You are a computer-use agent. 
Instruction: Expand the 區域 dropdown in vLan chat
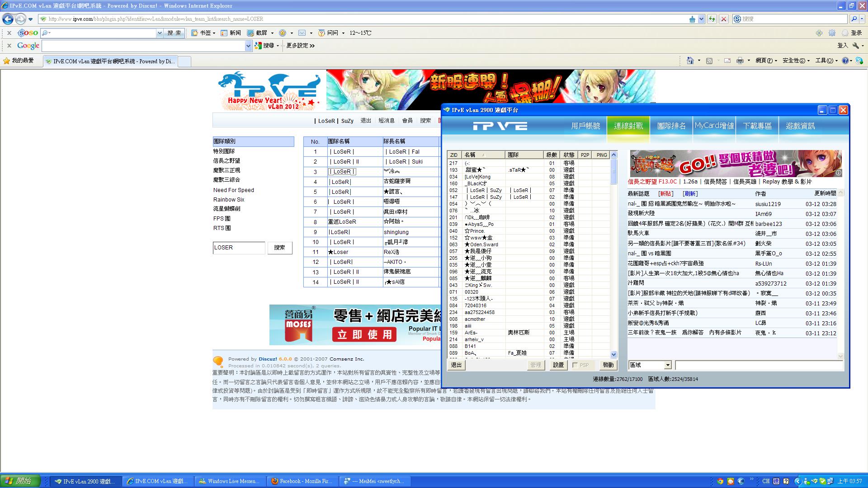668,365
